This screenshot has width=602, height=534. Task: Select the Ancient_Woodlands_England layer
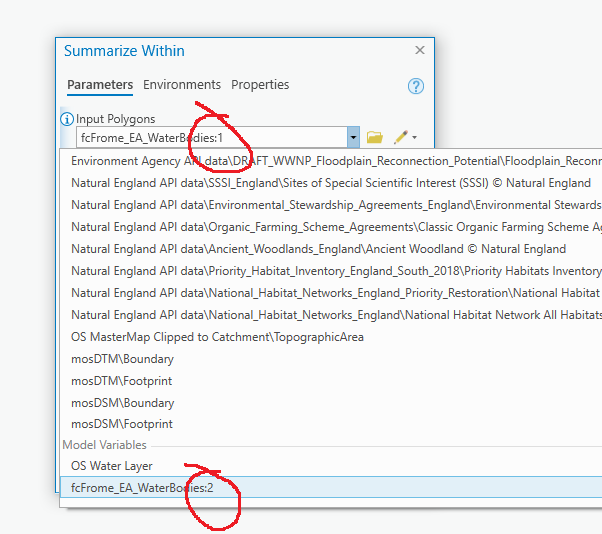click(331, 249)
